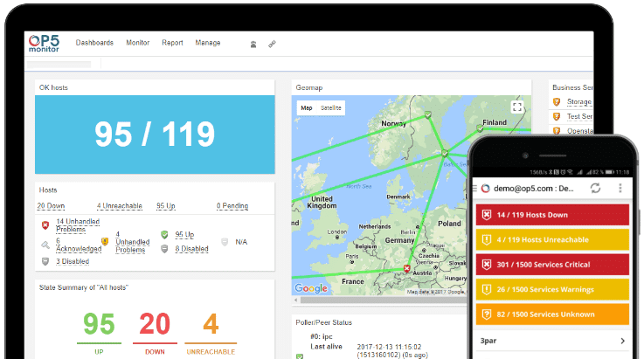Click the green host marker in Finland
This screenshot has width=644, height=359.
480,128
